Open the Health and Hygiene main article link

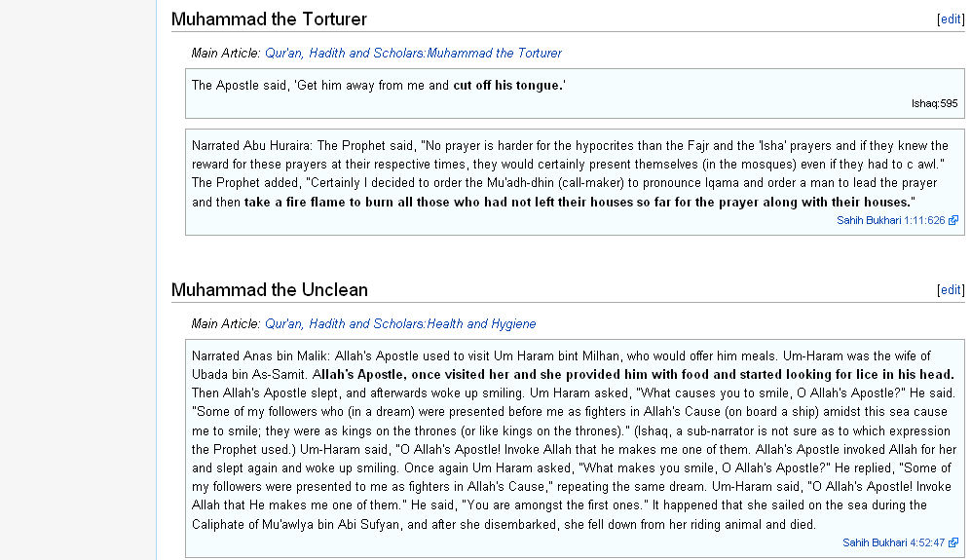[x=400, y=324]
